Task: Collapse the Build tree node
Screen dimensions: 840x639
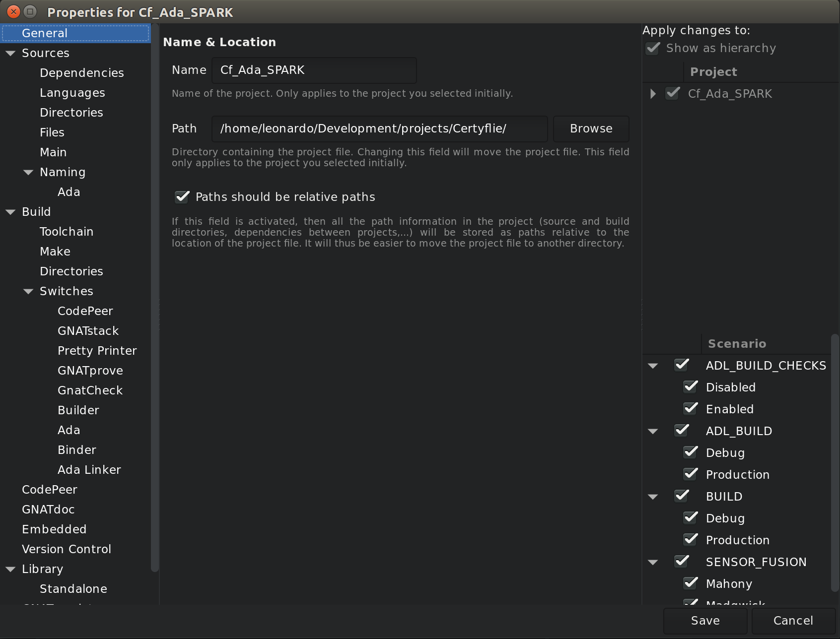Action: point(10,212)
